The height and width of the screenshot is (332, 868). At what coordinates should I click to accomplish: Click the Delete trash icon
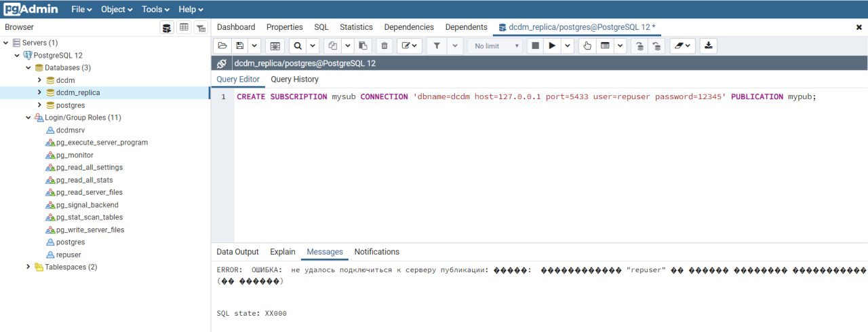point(384,45)
